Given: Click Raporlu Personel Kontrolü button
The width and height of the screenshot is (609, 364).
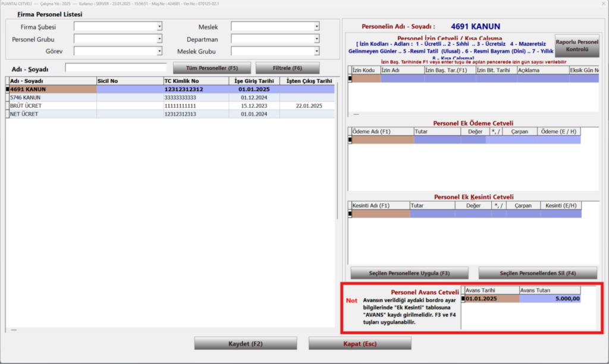Looking at the screenshot, I should pyautogui.click(x=577, y=45).
